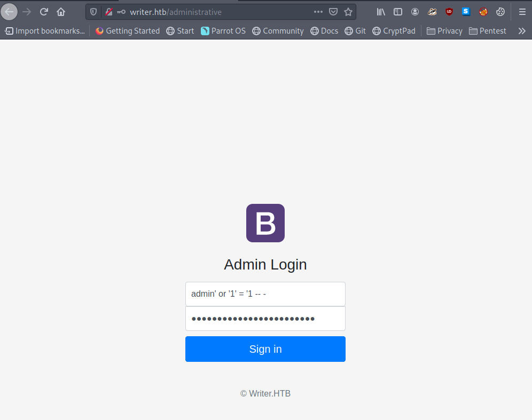Screen dimensions: 532x420
Task: Bookmark this page with the star icon
Action: (348, 12)
